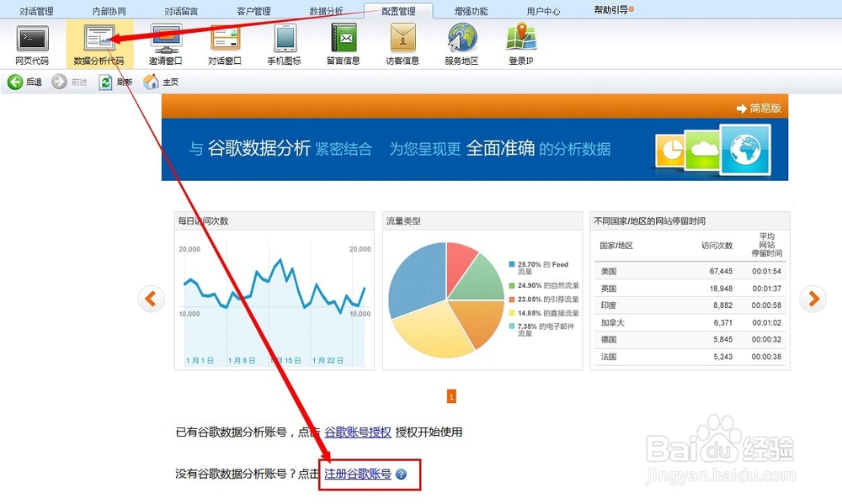Image resolution: width=842 pixels, height=504 pixels.
Task: Go to 主页 home
Action: [x=161, y=82]
